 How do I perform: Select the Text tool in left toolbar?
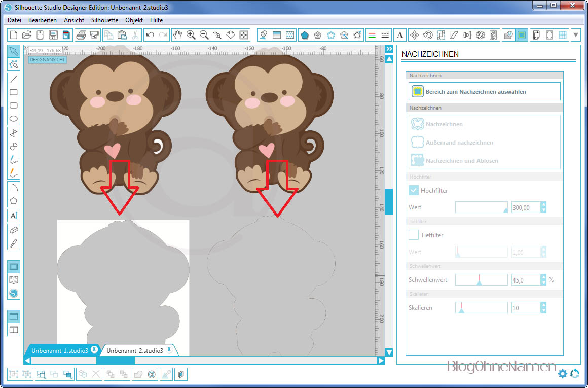point(14,216)
